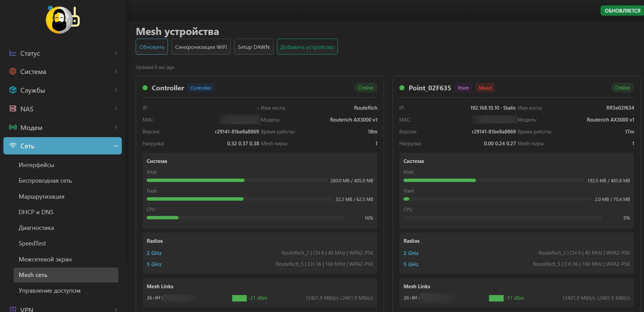Click Point_02F635 RAM usage bar

(494, 181)
